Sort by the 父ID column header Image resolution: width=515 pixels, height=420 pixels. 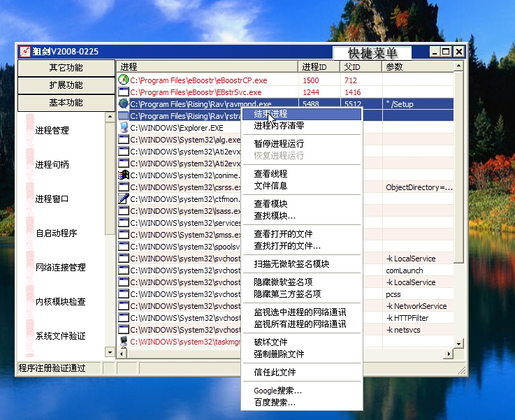(x=361, y=67)
